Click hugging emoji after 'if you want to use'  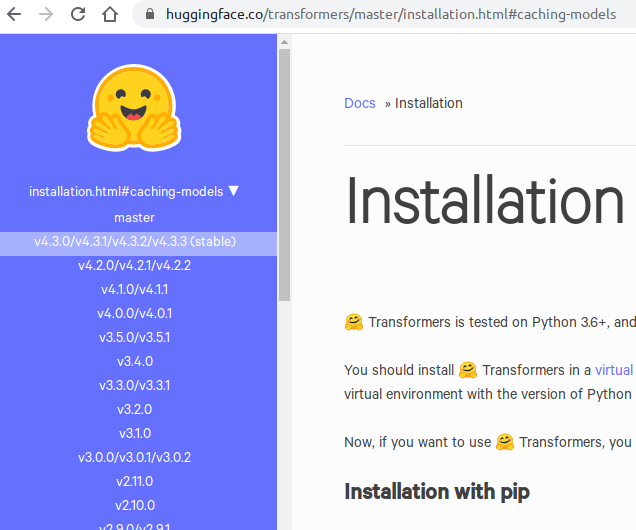(x=505, y=442)
